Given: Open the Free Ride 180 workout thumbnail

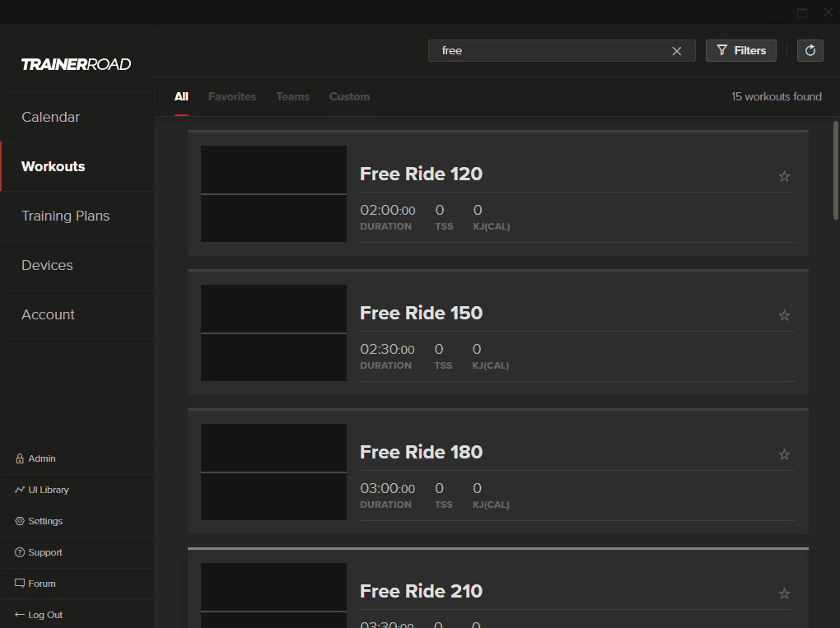Looking at the screenshot, I should (x=273, y=472).
